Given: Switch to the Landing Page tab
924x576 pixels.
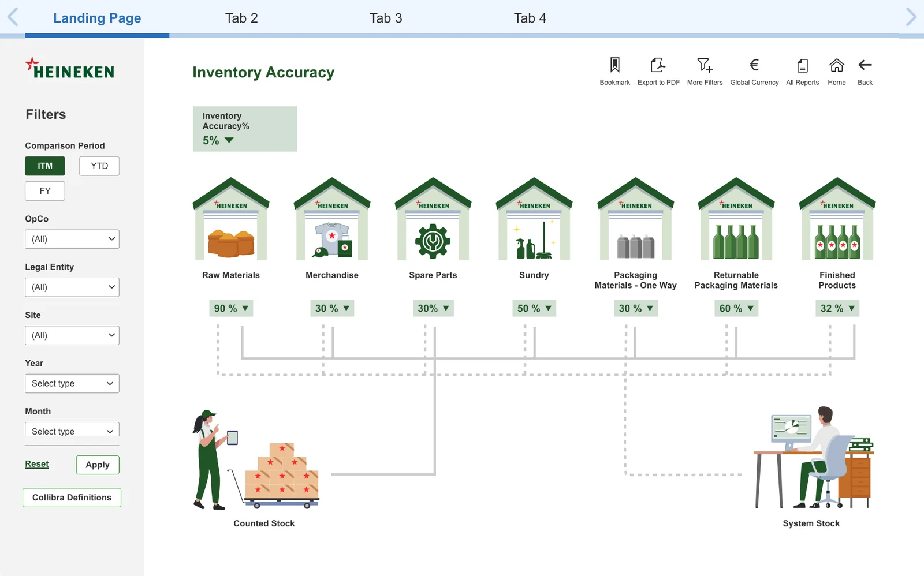Looking at the screenshot, I should (97, 18).
